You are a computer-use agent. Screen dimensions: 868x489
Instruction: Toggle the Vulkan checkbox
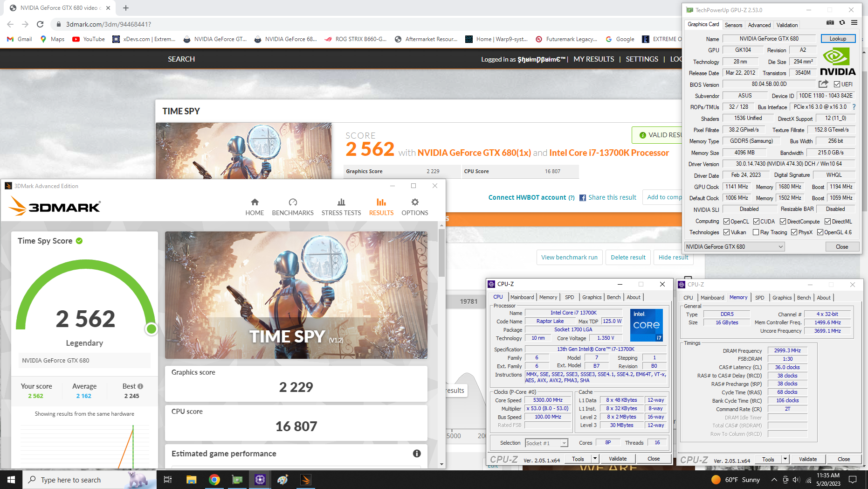coord(726,232)
